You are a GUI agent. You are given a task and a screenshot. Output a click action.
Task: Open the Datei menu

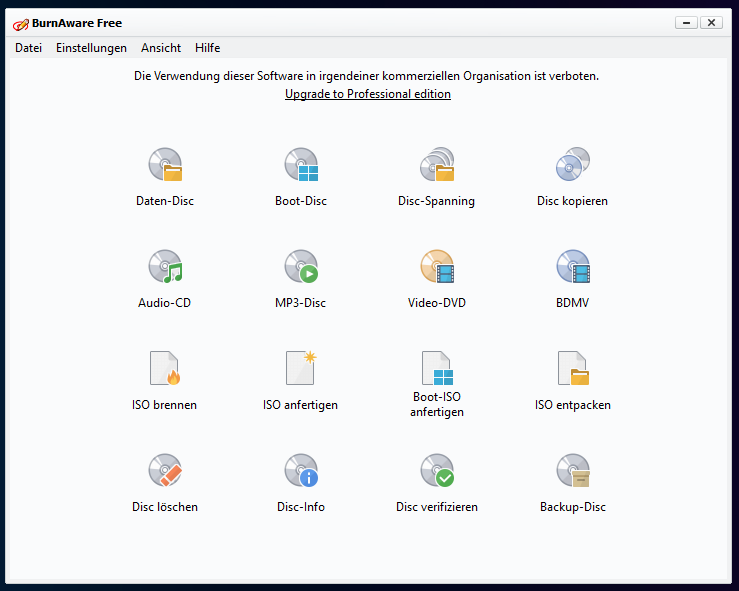click(x=28, y=48)
